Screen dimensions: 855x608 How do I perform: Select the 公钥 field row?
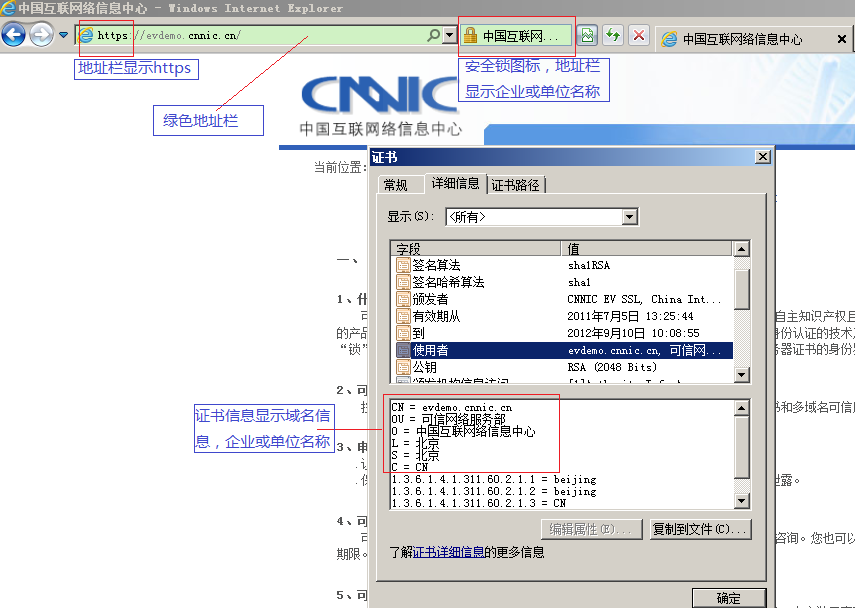pyautogui.click(x=562, y=367)
